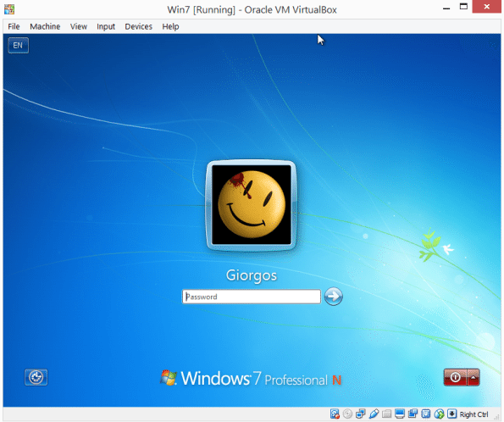Expand shutdown options arrow next to power button
504x422 pixels.
[474, 377]
